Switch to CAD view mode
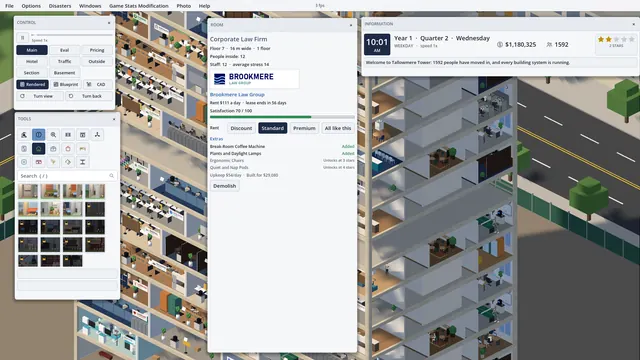The image size is (640, 360). (x=97, y=84)
